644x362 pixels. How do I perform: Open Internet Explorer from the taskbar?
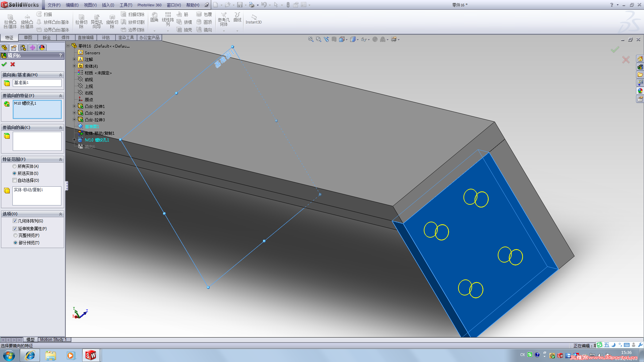pyautogui.click(x=30, y=355)
